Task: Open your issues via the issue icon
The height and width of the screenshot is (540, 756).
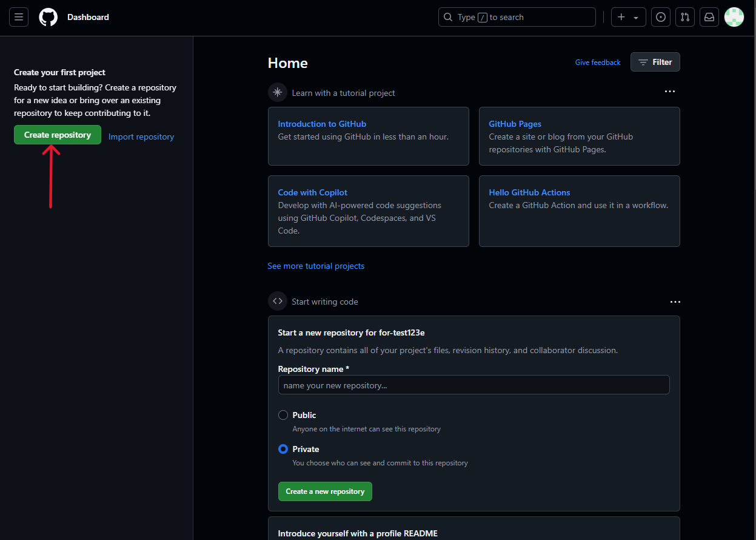Action: tap(660, 17)
